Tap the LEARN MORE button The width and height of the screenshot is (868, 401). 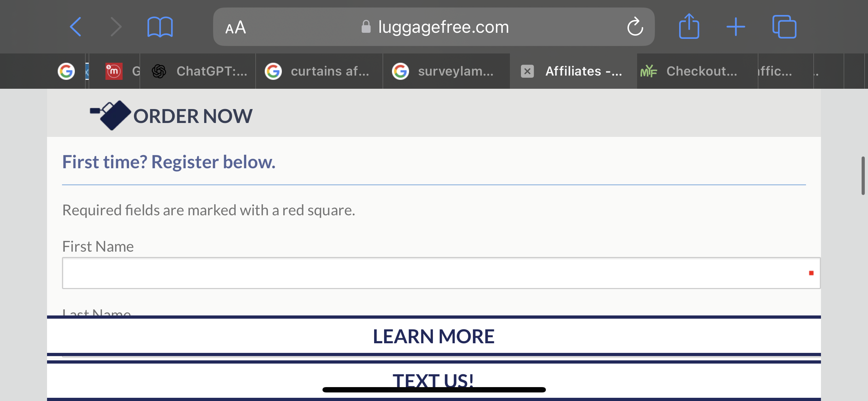click(x=434, y=336)
